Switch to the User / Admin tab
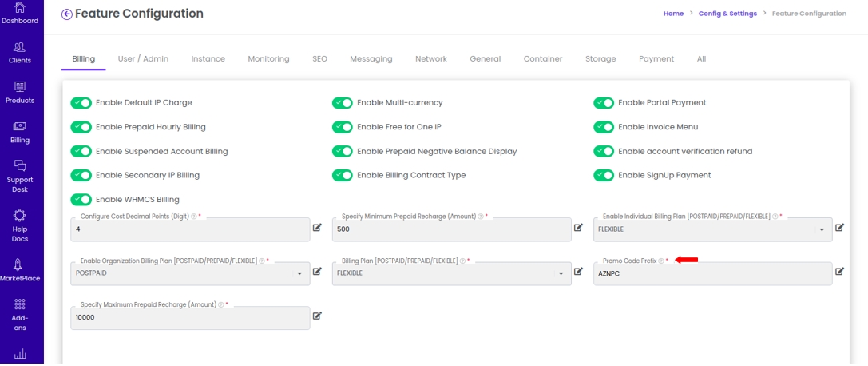The width and height of the screenshot is (868, 366). 144,58
